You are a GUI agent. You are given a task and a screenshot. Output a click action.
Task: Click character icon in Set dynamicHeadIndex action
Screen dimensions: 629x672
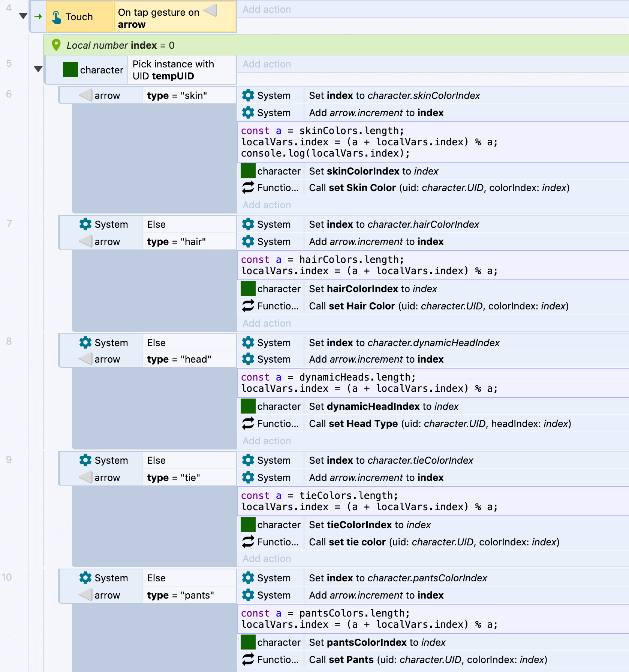tap(248, 406)
